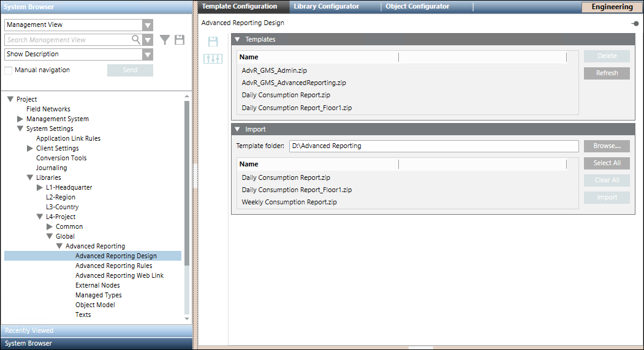Click the Refresh button in Templates
Image resolution: width=644 pixels, height=350 pixels.
tap(607, 73)
